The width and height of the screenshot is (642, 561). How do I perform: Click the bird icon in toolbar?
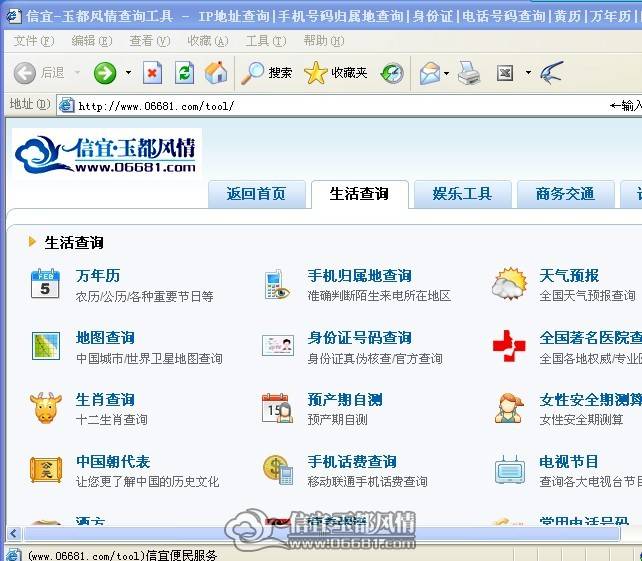(x=552, y=73)
